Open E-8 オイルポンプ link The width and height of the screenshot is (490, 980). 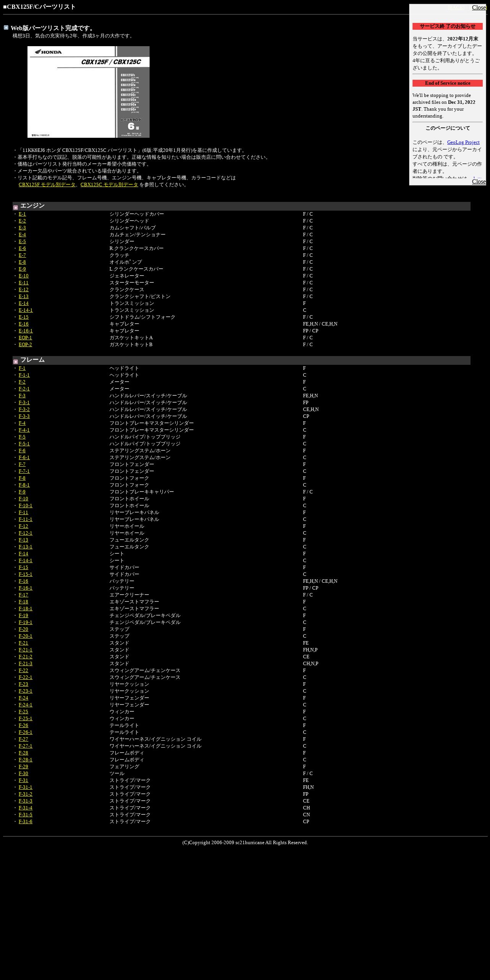point(22,262)
